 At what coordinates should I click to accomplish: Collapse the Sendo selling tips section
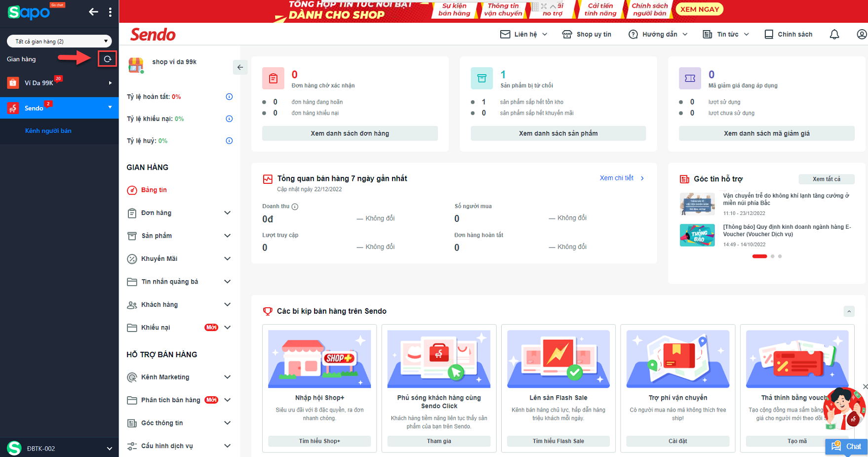coord(849,311)
